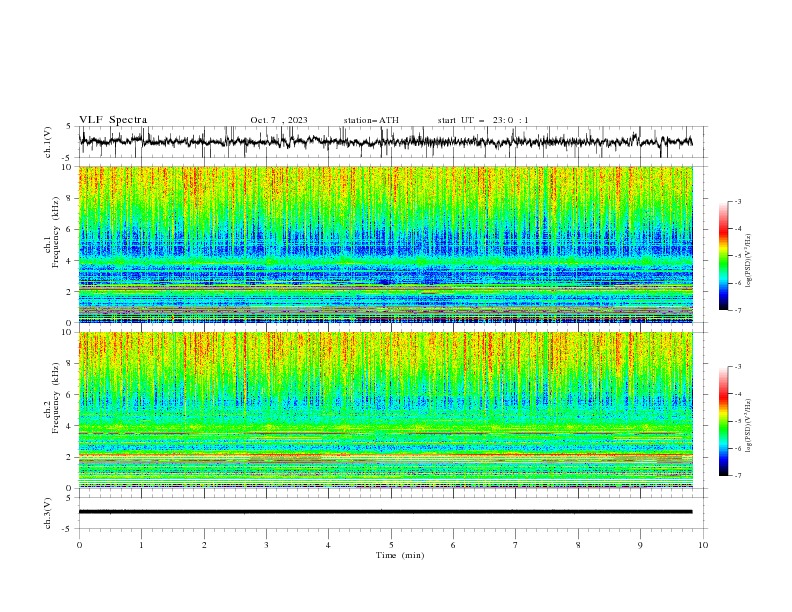Click the ch.2 color scale label "-5"

coord(738,421)
